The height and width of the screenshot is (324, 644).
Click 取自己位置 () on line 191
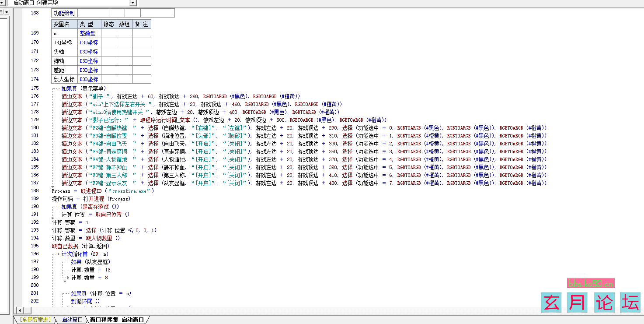point(112,215)
